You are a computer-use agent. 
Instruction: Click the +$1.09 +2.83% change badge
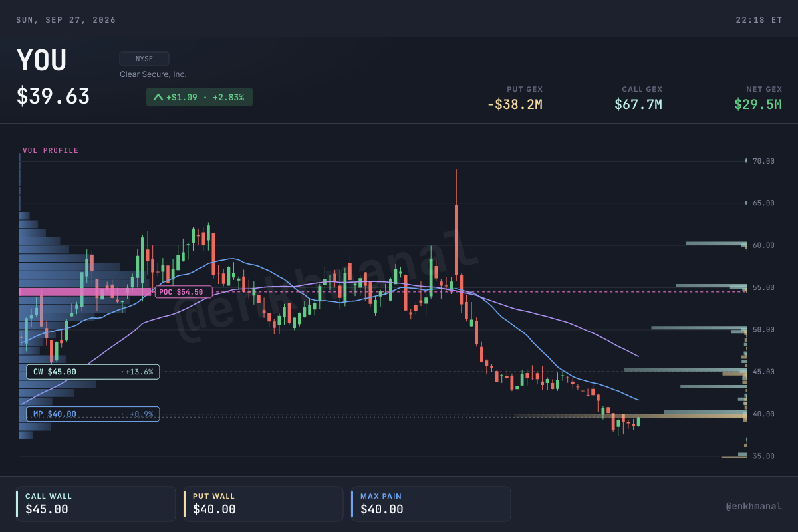[199, 97]
